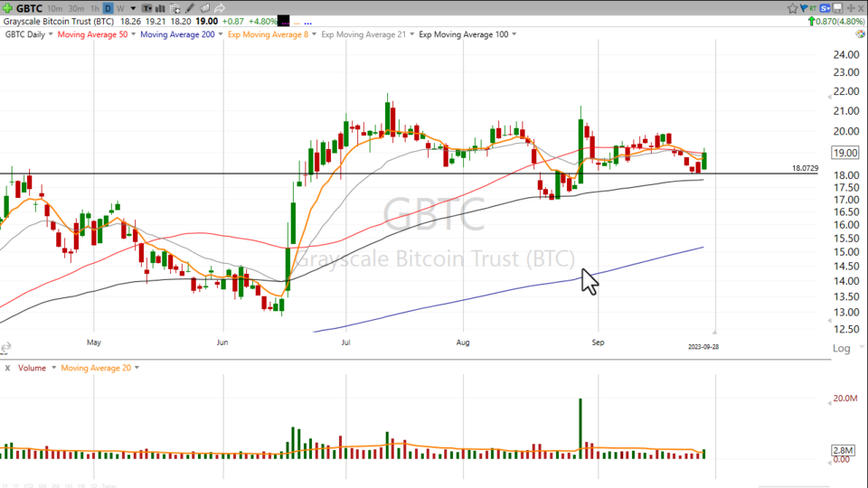
Task: Select the Daily (D) timeframe
Action: point(108,8)
